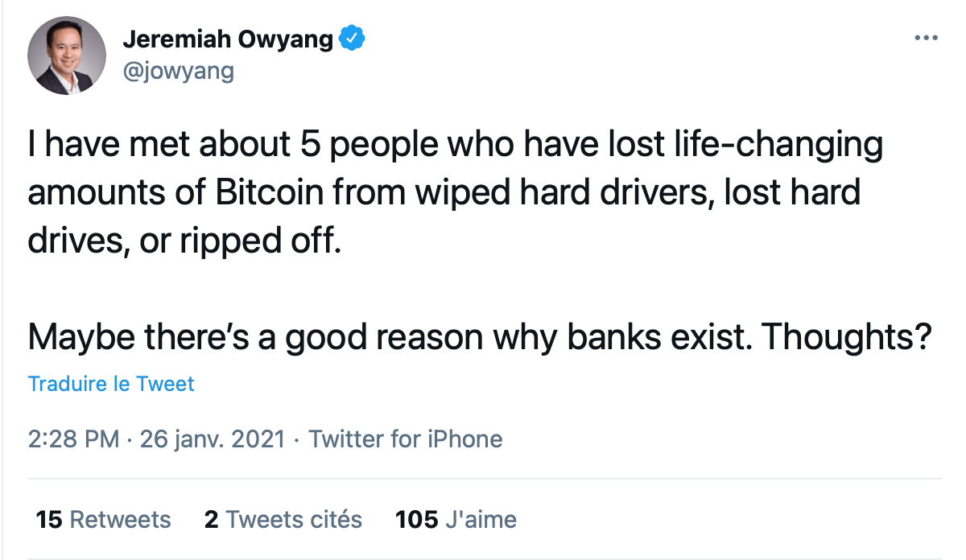Image resolution: width=966 pixels, height=560 pixels.
Task: Click the first paragraph about lost Bitcoin
Action: click(456, 193)
